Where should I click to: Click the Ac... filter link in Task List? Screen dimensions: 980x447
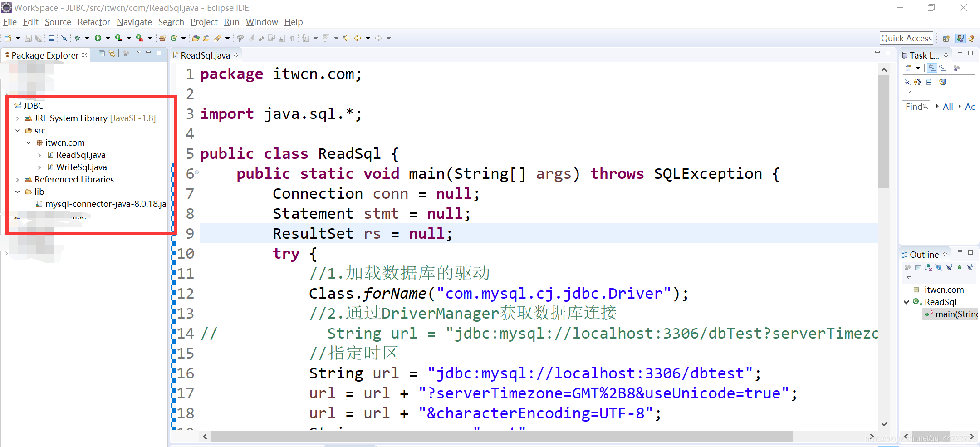point(970,107)
